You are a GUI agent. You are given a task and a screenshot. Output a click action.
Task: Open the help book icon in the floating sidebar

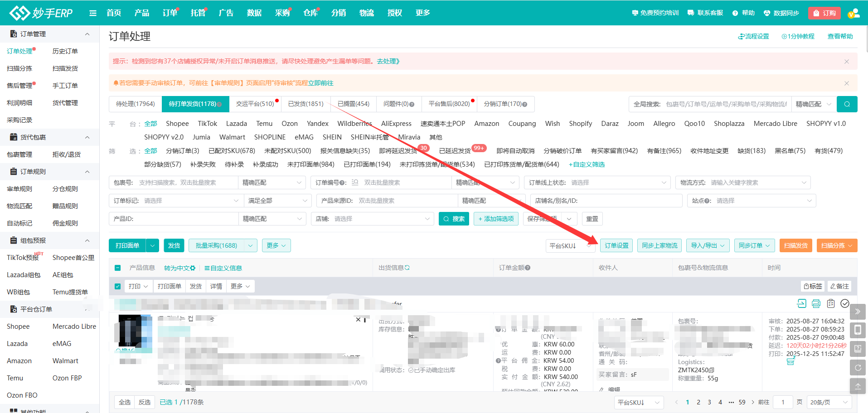(858, 349)
